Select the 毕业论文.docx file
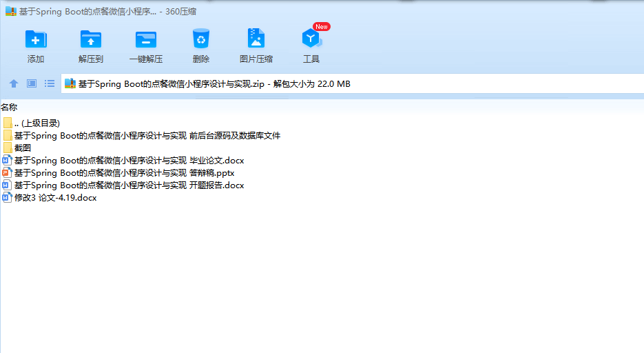Screen dimensions: 644x353 pos(123,161)
